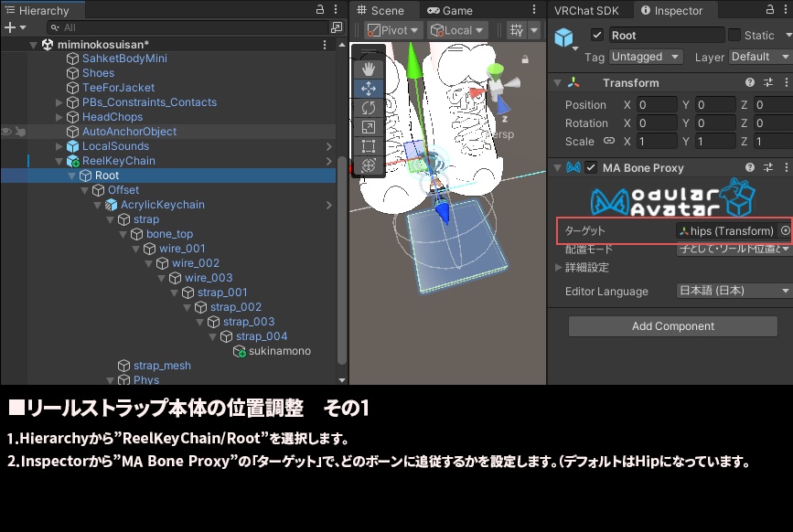Uncheck the MA Bone Proxy component checkbox
Image resolution: width=793 pixels, height=532 pixels.
592,167
